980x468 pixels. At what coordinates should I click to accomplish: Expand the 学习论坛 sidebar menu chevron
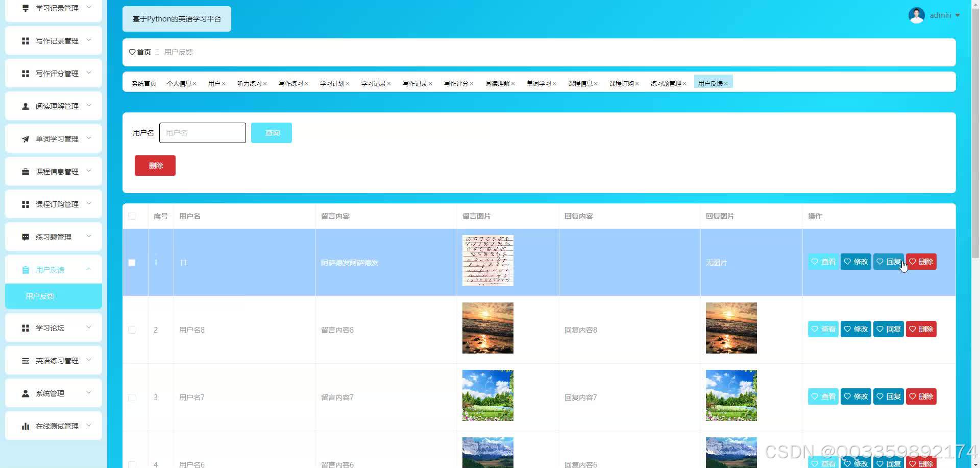[89, 327]
